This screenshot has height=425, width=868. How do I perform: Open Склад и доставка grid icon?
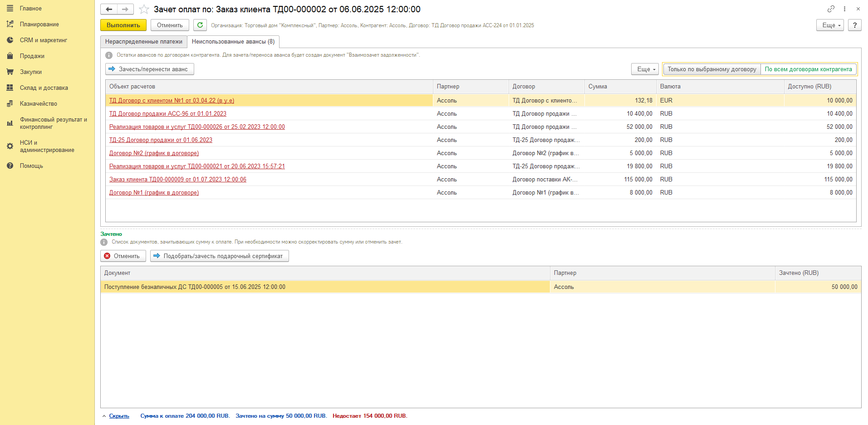pyautogui.click(x=10, y=88)
